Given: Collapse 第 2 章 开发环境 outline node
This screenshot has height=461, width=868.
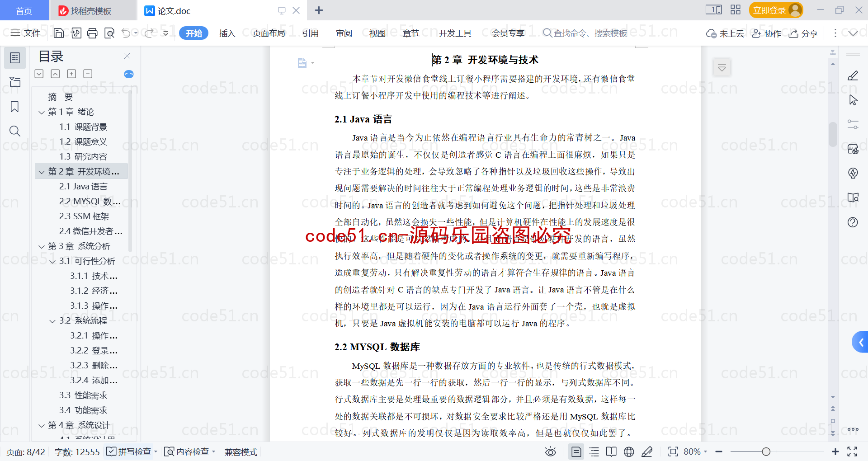Looking at the screenshot, I should [x=42, y=172].
